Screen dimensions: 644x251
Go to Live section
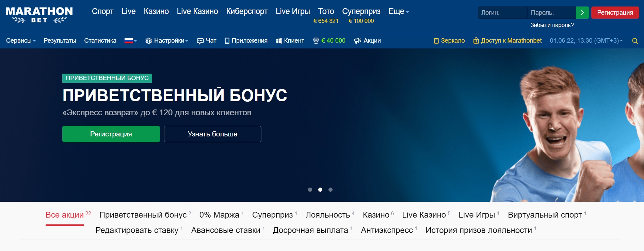tap(129, 11)
